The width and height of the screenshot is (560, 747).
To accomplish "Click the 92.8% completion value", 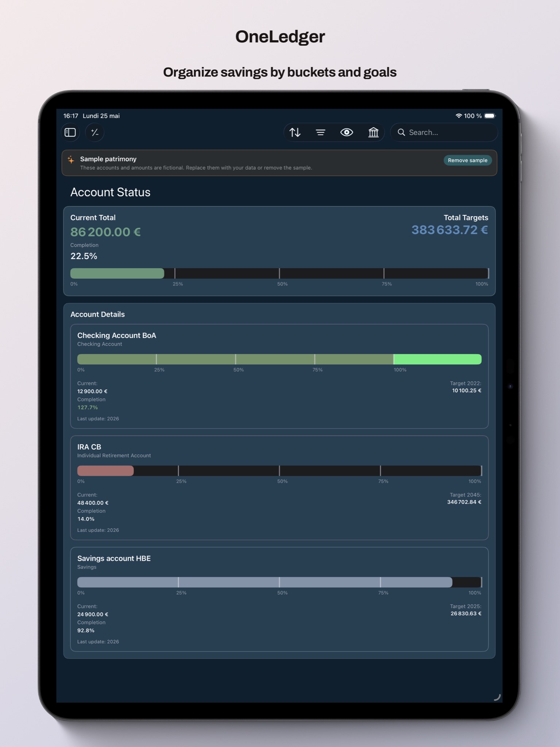I will 86,631.
